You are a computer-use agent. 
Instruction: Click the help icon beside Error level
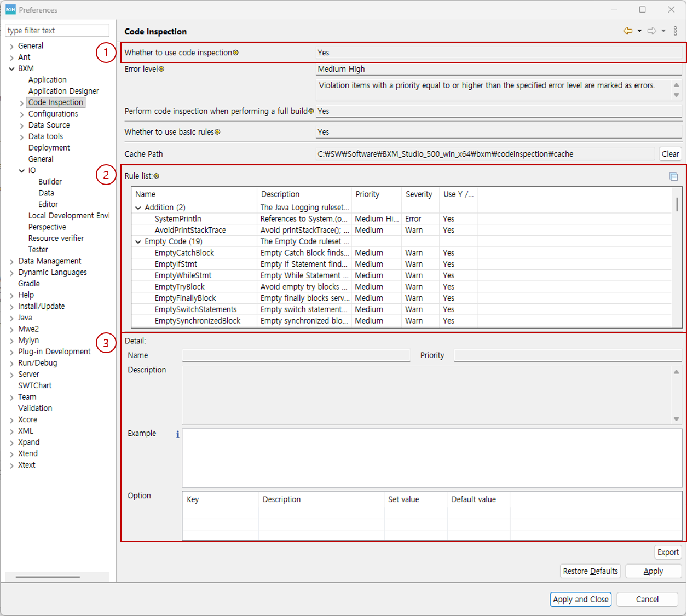pyautogui.click(x=161, y=70)
